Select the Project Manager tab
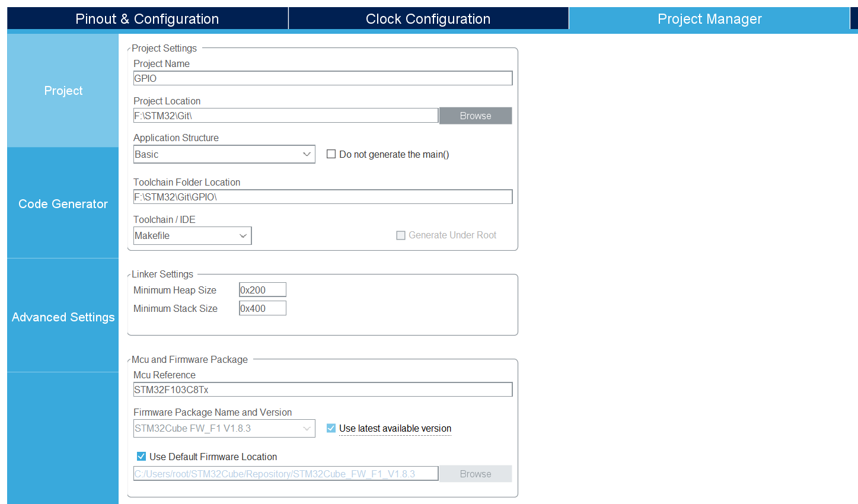The image size is (858, 504). point(709,19)
